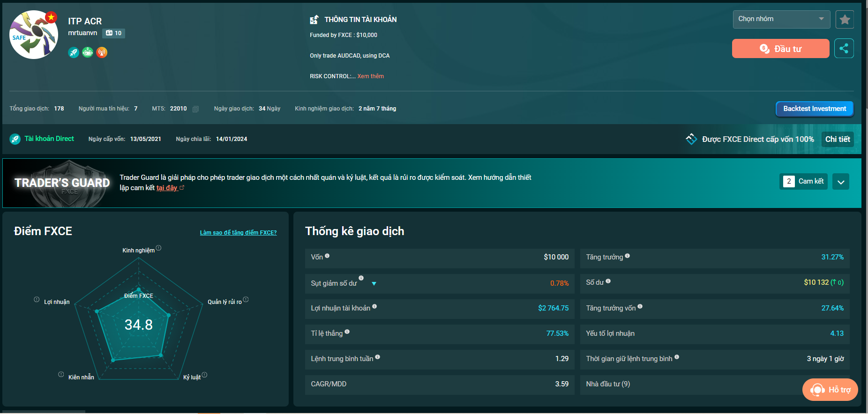Add trader to favorites with star icon
Image resolution: width=868 pixels, height=414 pixels.
[845, 20]
